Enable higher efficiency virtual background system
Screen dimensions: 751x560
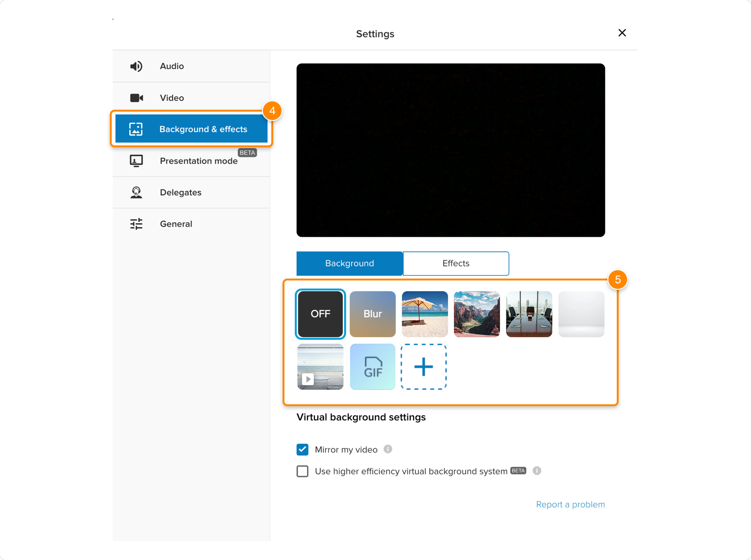tap(302, 471)
